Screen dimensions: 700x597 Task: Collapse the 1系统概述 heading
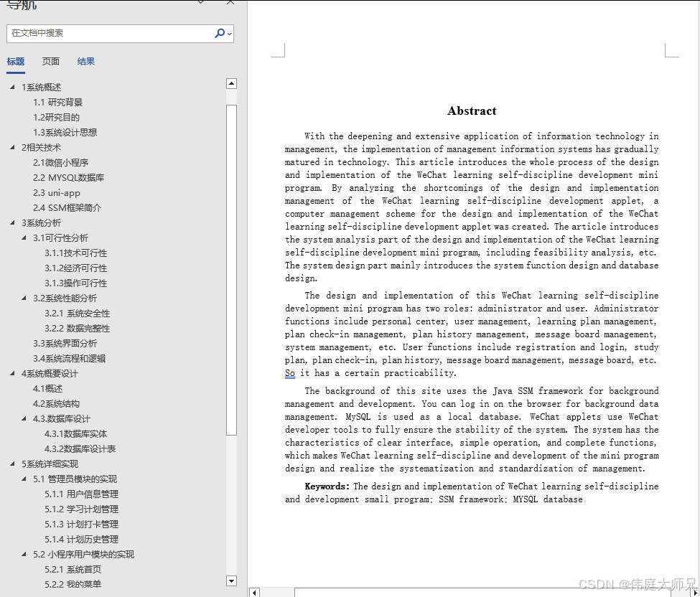coord(12,87)
